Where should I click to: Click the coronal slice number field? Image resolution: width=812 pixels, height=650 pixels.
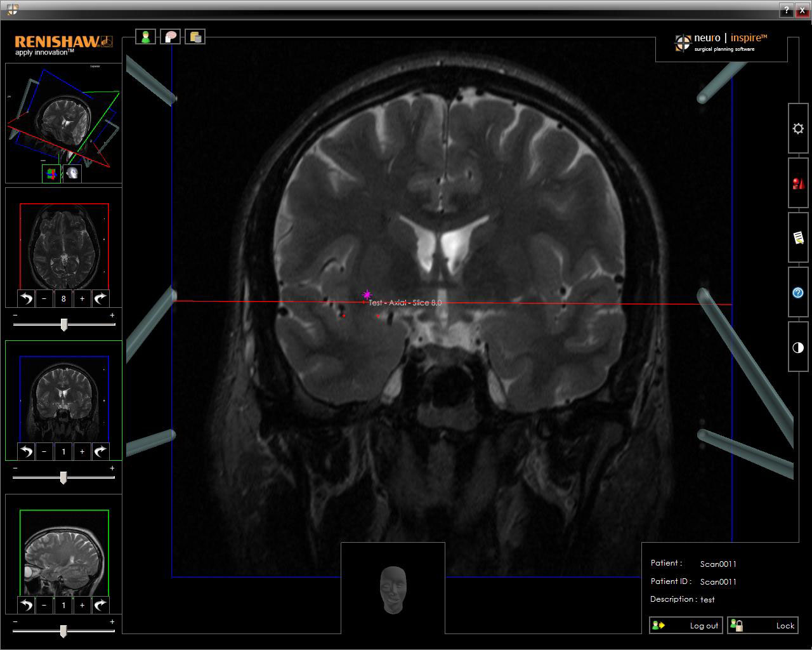[x=63, y=451]
